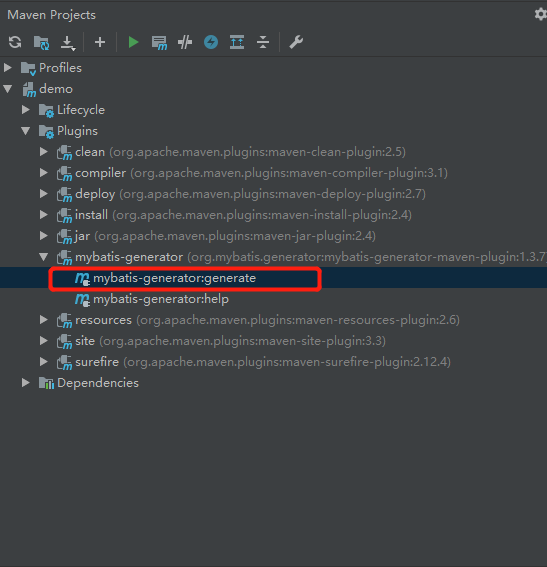This screenshot has width=547, height=567.
Task: Click the surefire plugin icon
Action: 64,362
